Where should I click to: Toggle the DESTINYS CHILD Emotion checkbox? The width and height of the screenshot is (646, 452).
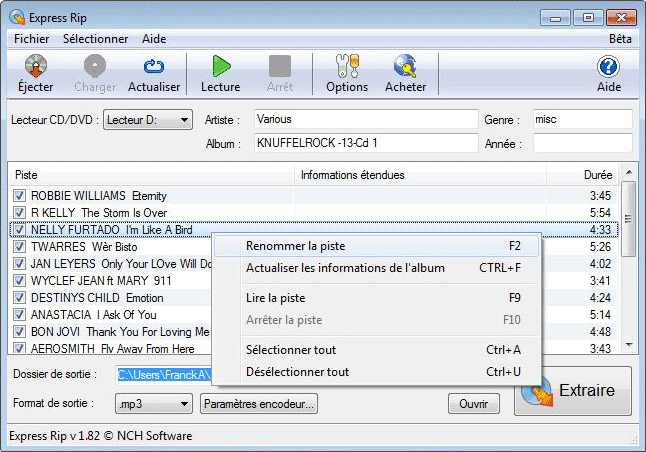coord(19,297)
